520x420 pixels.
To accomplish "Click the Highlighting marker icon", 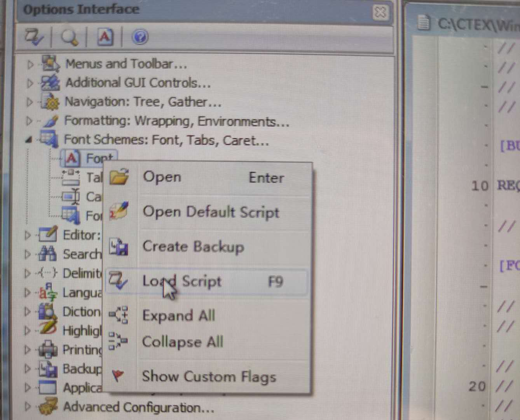I will (48, 329).
